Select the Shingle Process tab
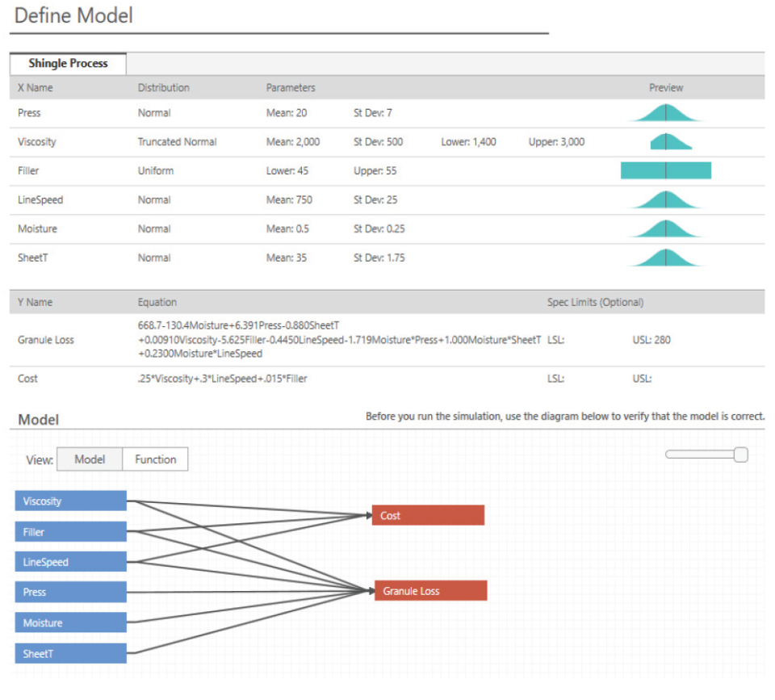 [67, 63]
